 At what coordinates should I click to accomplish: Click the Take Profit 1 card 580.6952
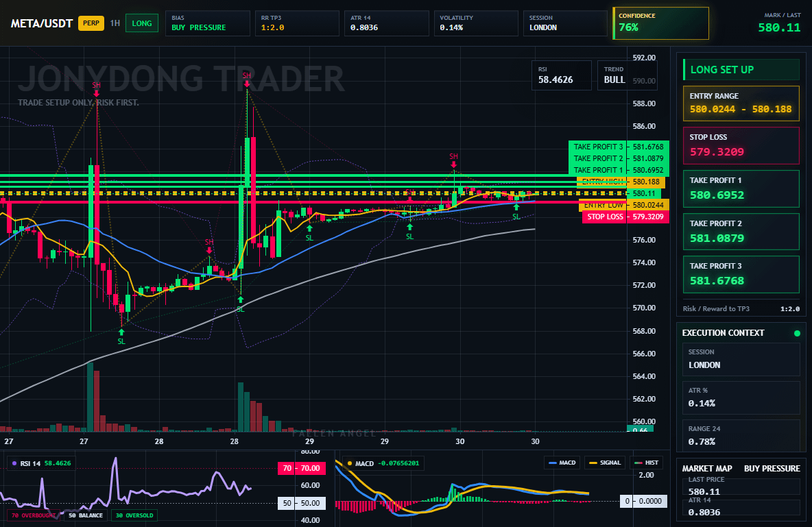coord(741,189)
